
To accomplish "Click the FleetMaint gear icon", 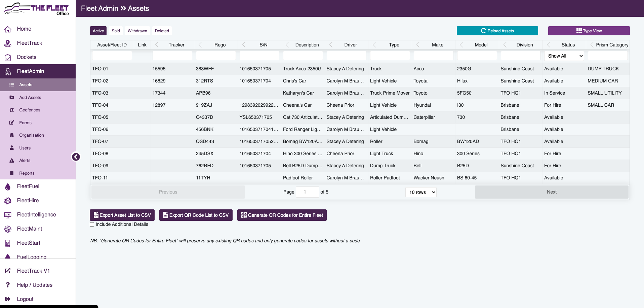I will click(x=8, y=229).
